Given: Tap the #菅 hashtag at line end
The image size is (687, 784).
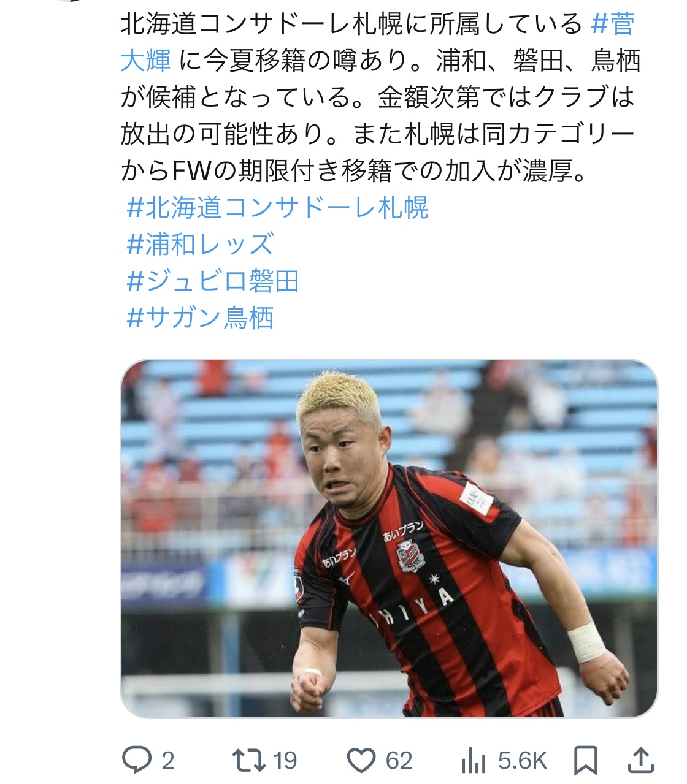Looking at the screenshot, I should pos(613,25).
